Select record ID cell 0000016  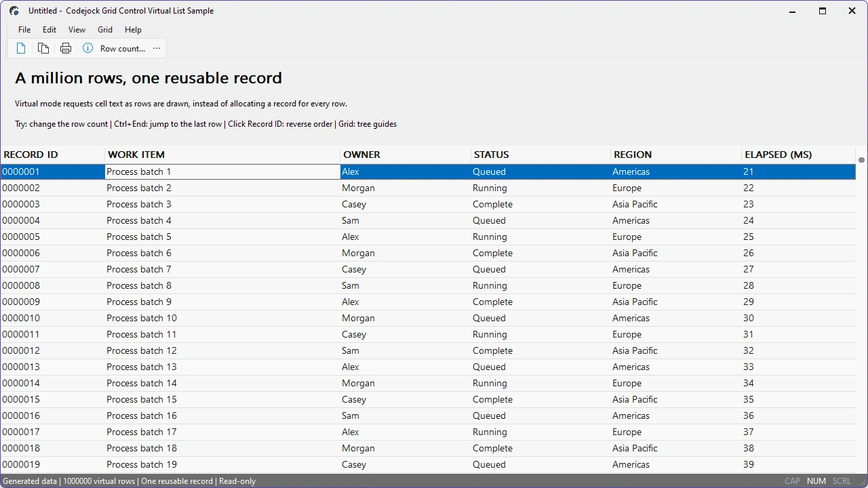(53, 415)
